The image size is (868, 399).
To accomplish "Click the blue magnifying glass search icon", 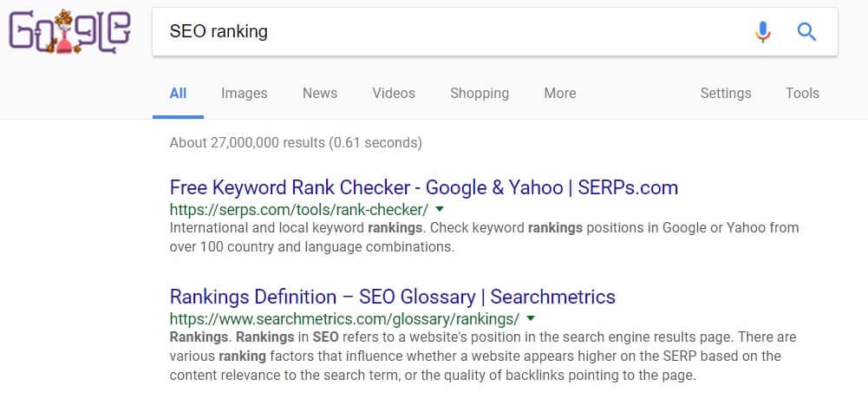I will tap(806, 32).
